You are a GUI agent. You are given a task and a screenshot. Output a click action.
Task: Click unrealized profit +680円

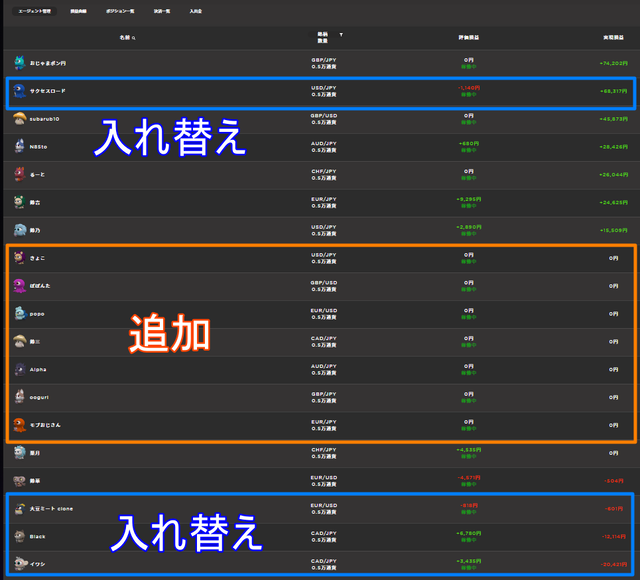pos(469,143)
